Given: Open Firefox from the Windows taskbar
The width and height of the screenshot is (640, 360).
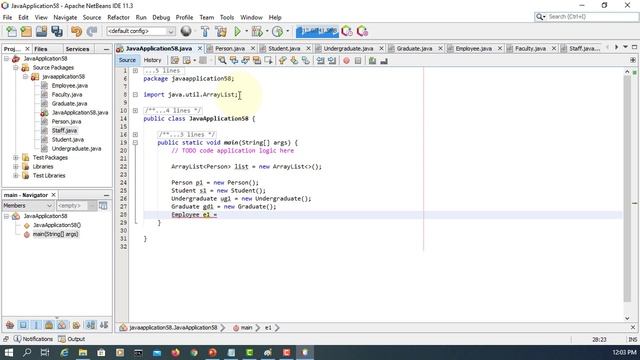Looking at the screenshot, I should pyautogui.click(x=175, y=352).
